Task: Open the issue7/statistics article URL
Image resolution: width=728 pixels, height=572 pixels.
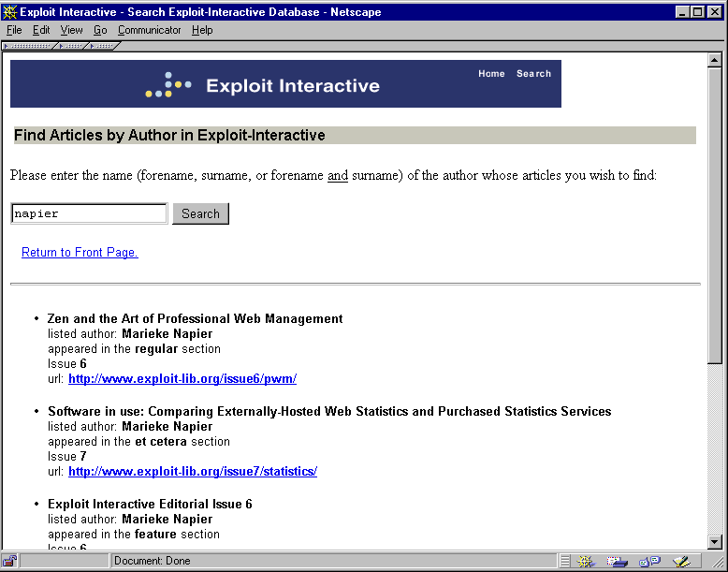Action: tap(193, 471)
